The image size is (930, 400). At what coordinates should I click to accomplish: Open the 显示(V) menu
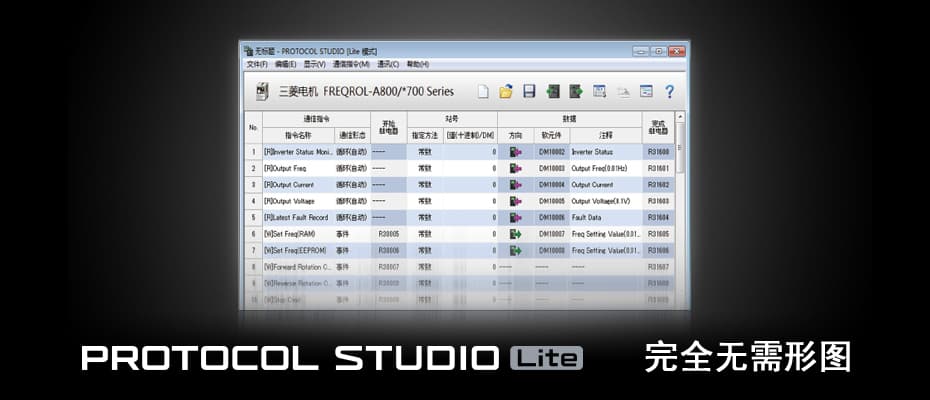[315, 64]
